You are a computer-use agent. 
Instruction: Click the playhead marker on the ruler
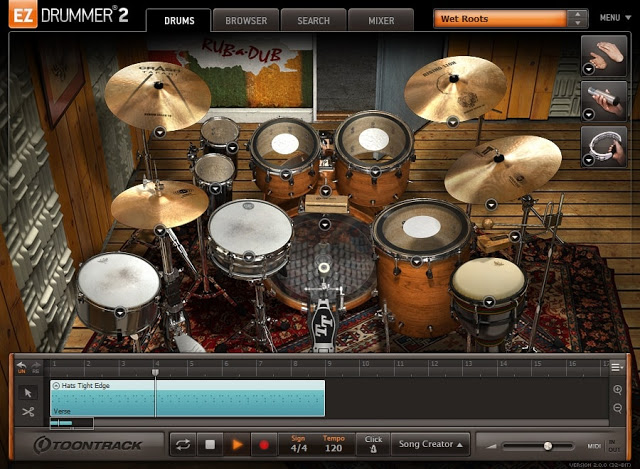point(155,372)
